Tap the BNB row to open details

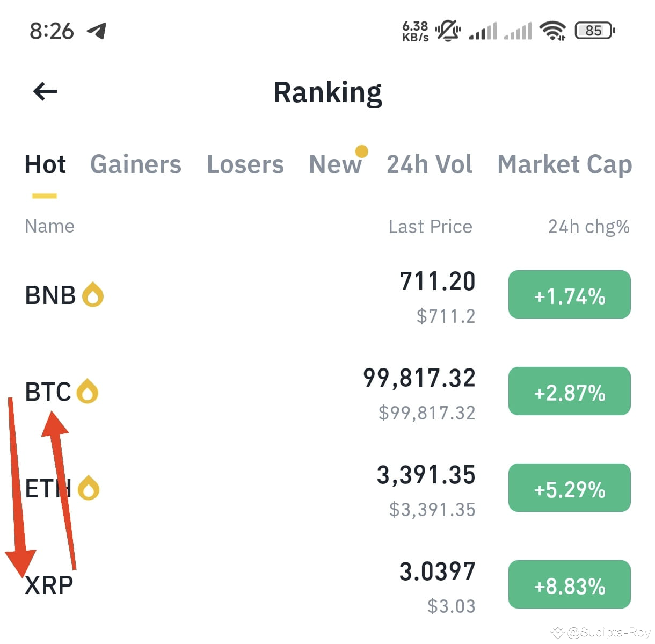click(x=52, y=294)
